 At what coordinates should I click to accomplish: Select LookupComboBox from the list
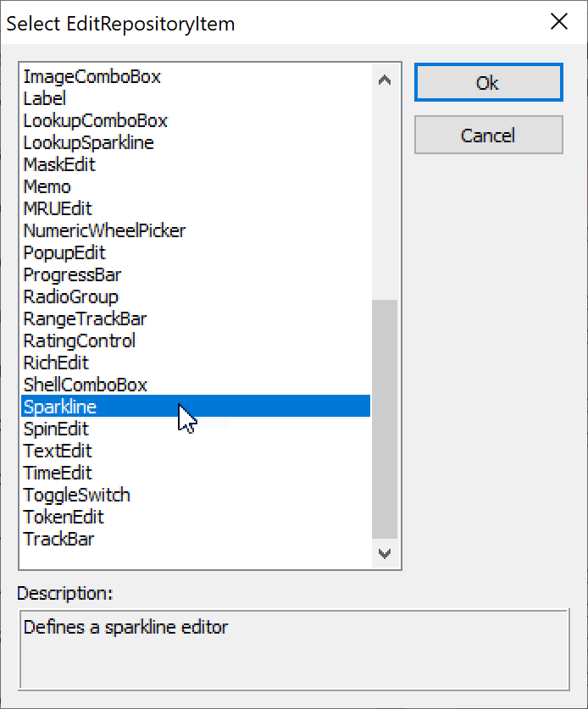[96, 120]
